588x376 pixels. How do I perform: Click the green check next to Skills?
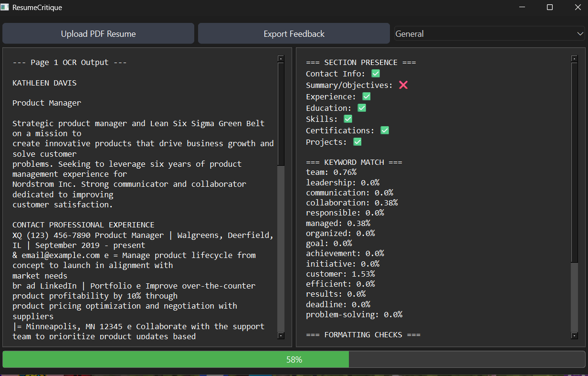point(348,119)
